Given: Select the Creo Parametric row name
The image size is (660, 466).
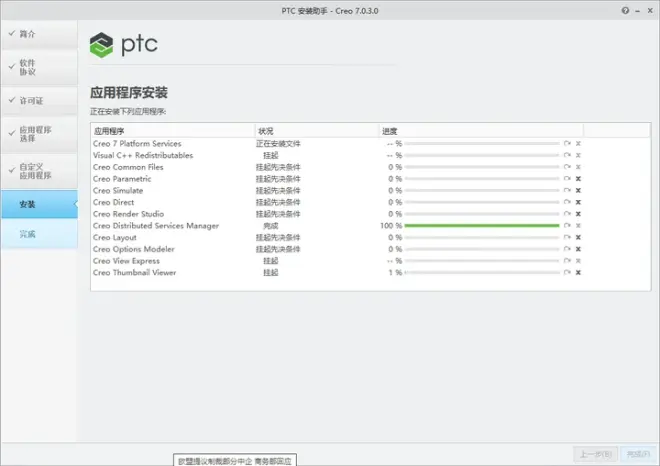Looking at the screenshot, I should (x=122, y=178).
